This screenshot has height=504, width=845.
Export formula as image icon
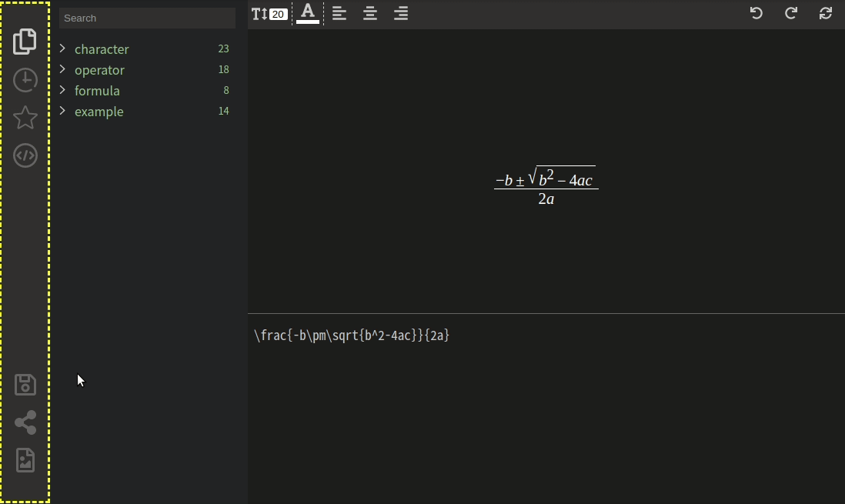25,460
